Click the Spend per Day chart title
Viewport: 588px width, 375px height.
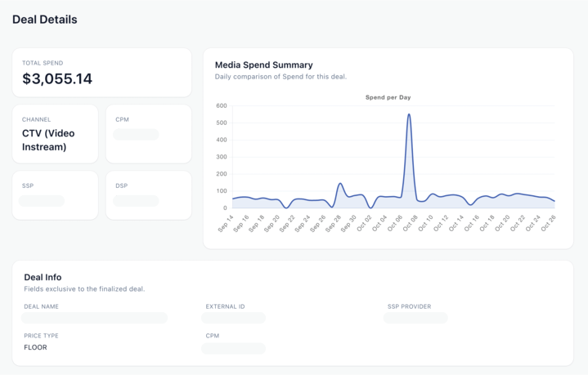[388, 97]
